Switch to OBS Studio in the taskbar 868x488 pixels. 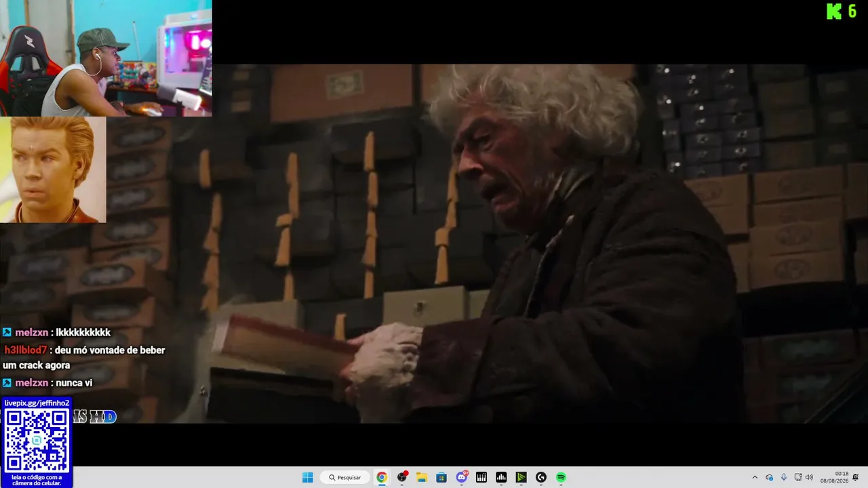point(402,477)
